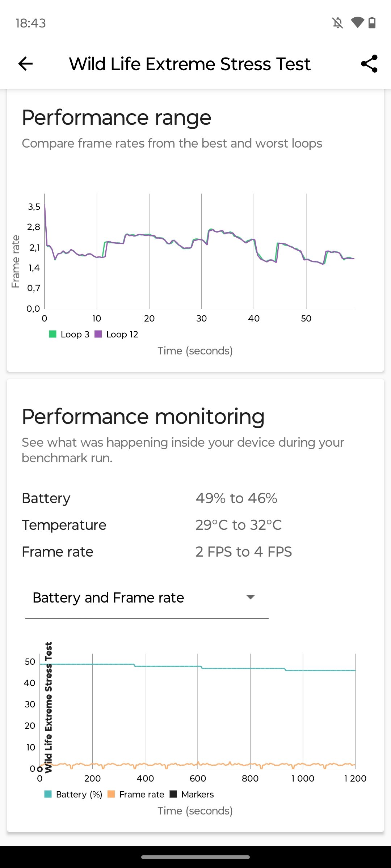
Task: Open the share icon in header
Action: coord(369,64)
